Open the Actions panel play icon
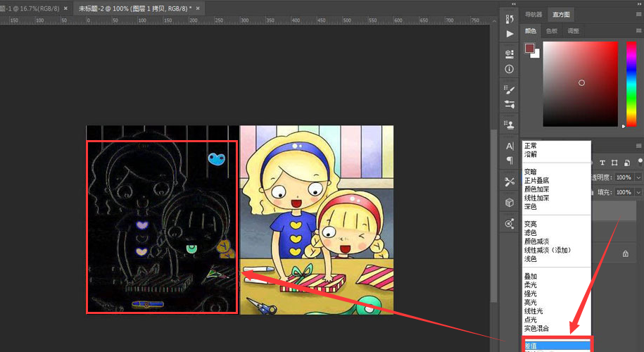This screenshot has width=644, height=352. 510,34
